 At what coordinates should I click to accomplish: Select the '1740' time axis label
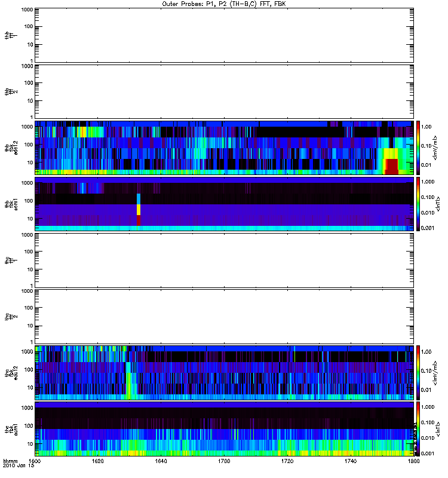point(351,461)
